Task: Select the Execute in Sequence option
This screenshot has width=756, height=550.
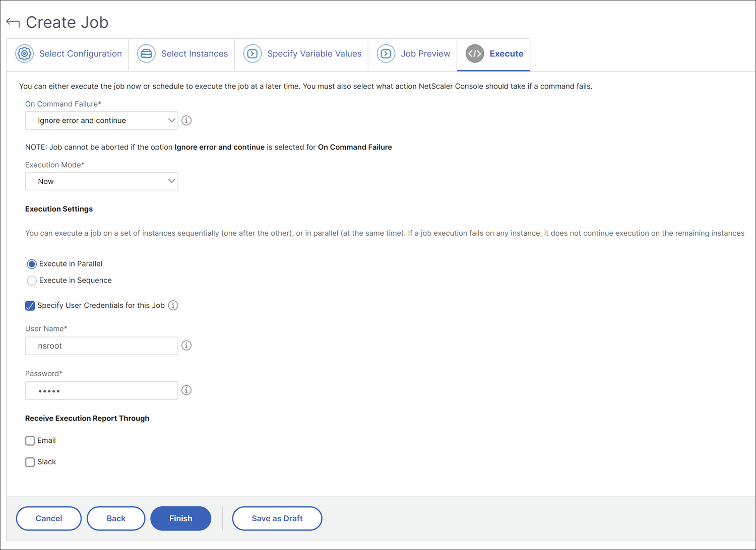Action: (32, 281)
